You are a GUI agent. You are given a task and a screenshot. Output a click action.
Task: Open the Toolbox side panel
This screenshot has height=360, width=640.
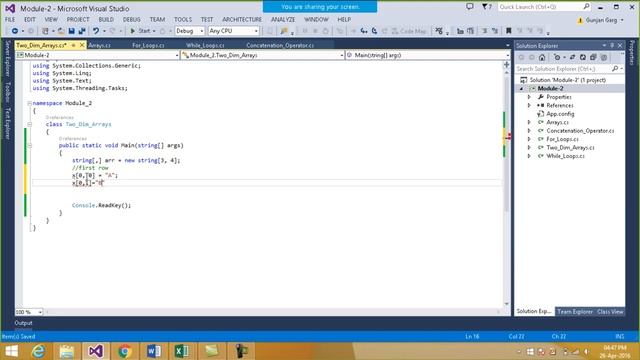tap(7, 93)
